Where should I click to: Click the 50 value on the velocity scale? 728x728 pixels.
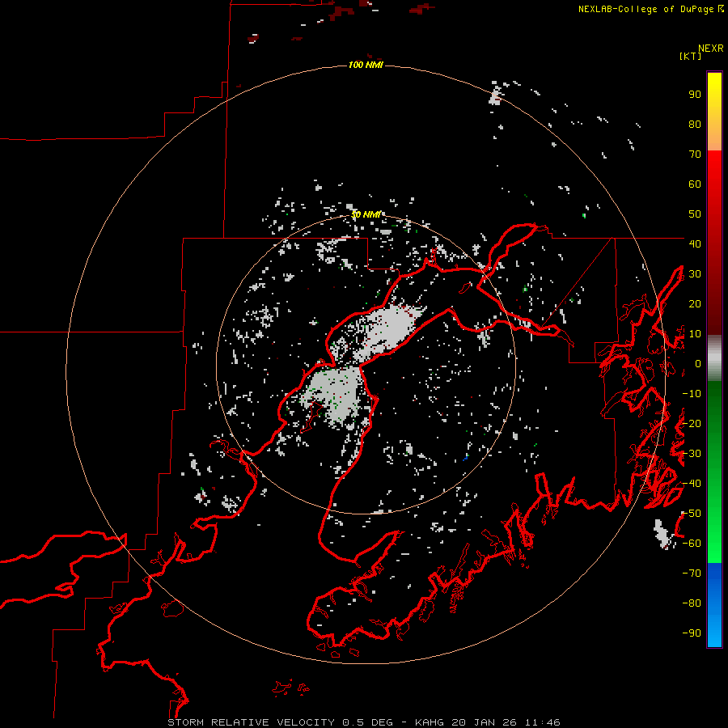point(695,214)
